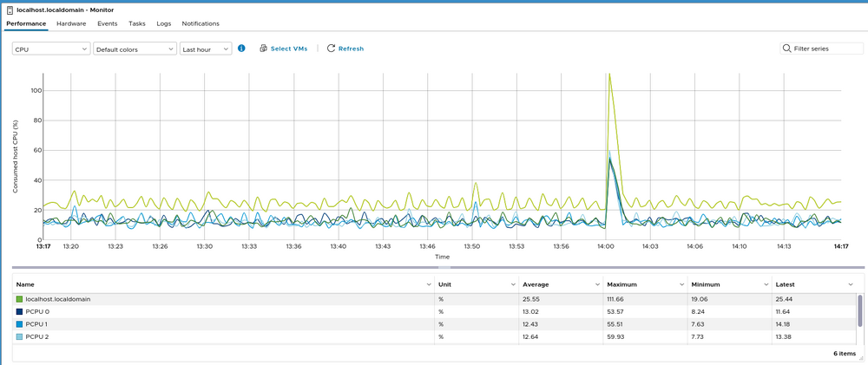Screen dimensions: 868x365
Task: Focus the Filter series input field
Action: point(825,49)
